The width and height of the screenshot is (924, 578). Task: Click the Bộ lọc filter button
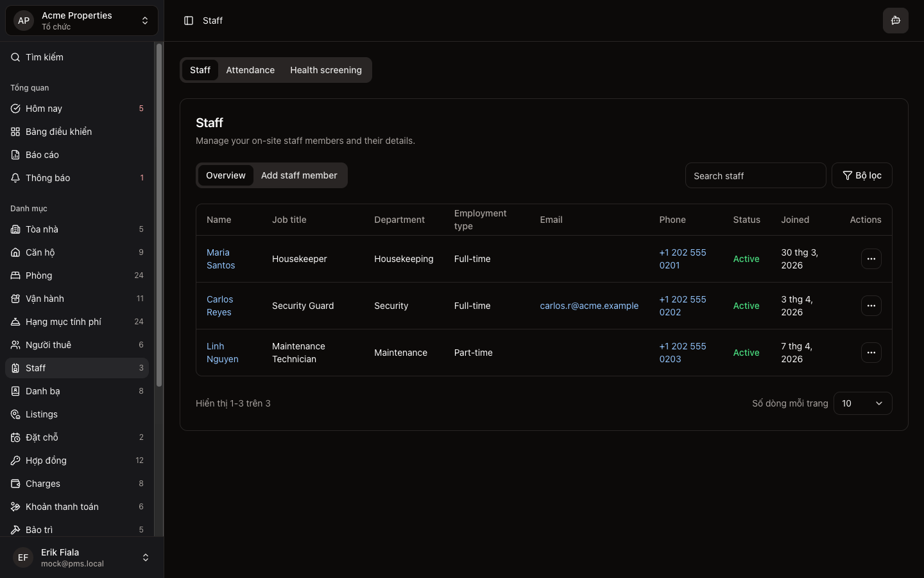pyautogui.click(x=862, y=175)
